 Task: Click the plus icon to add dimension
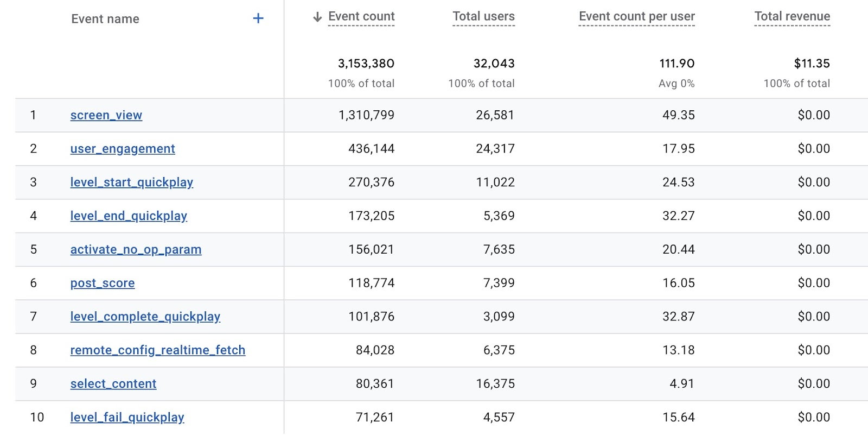coord(258,18)
